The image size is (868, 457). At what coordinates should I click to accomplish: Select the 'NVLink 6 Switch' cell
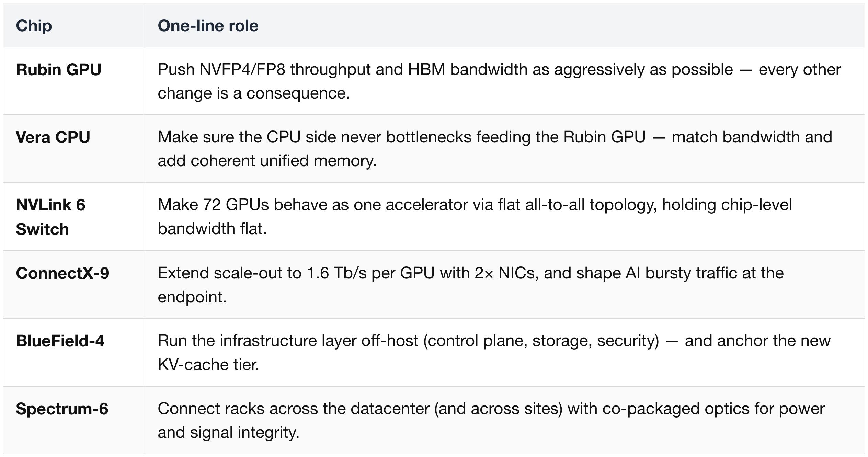coord(74,217)
